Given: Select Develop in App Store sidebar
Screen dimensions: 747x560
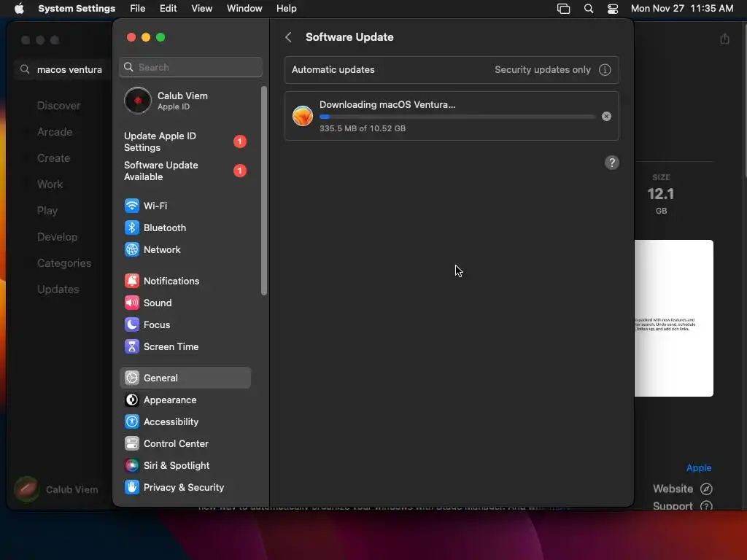Looking at the screenshot, I should (x=57, y=237).
